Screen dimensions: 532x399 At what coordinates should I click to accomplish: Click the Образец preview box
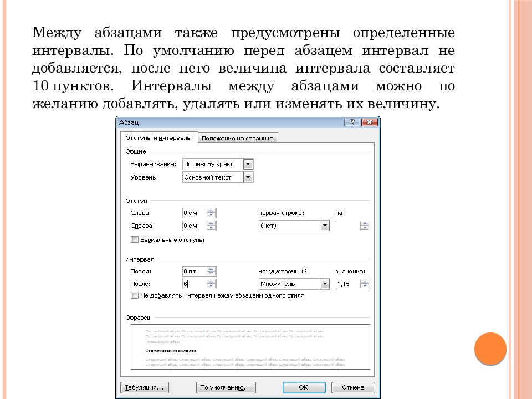pyautogui.click(x=250, y=347)
